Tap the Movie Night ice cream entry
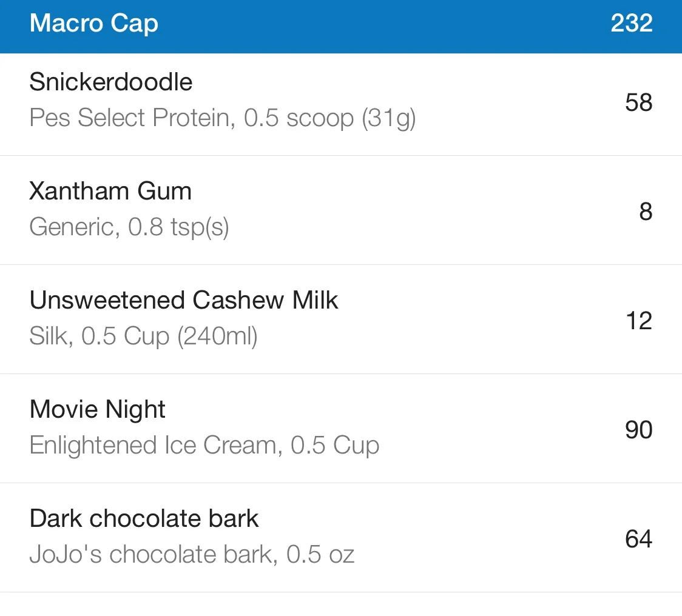The width and height of the screenshot is (682, 616). 341,429
